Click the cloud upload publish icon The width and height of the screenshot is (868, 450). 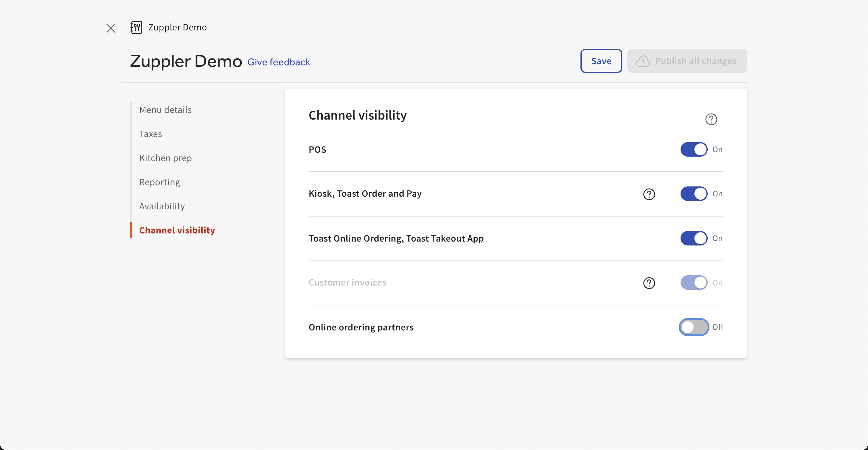tap(643, 61)
